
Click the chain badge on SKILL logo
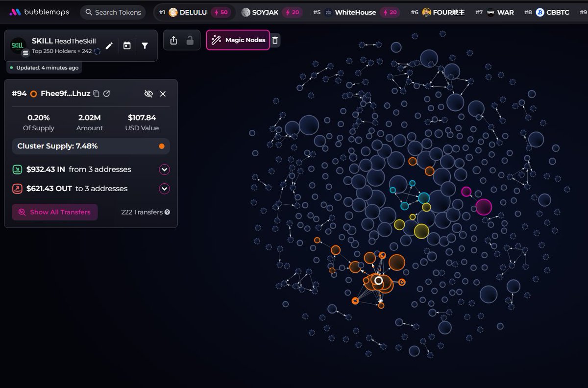25,52
